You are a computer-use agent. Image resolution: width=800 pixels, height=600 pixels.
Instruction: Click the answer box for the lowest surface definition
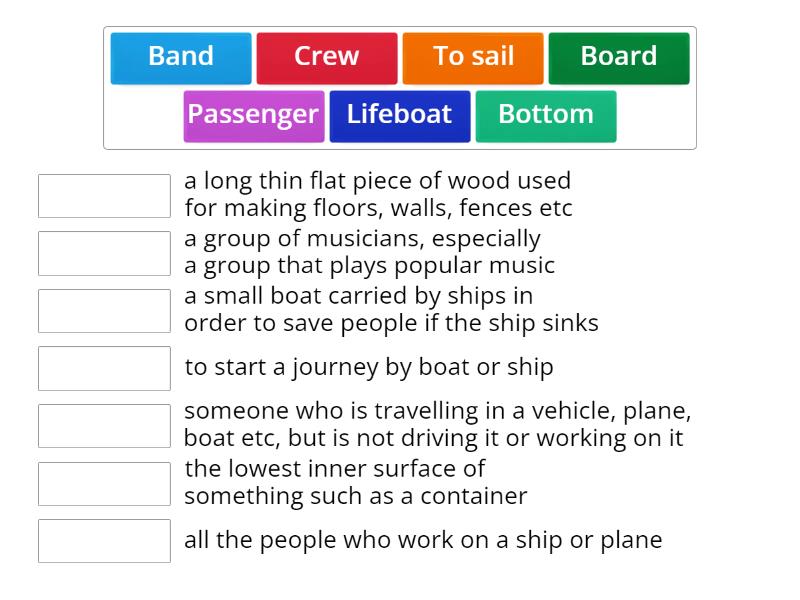pyautogui.click(x=104, y=483)
